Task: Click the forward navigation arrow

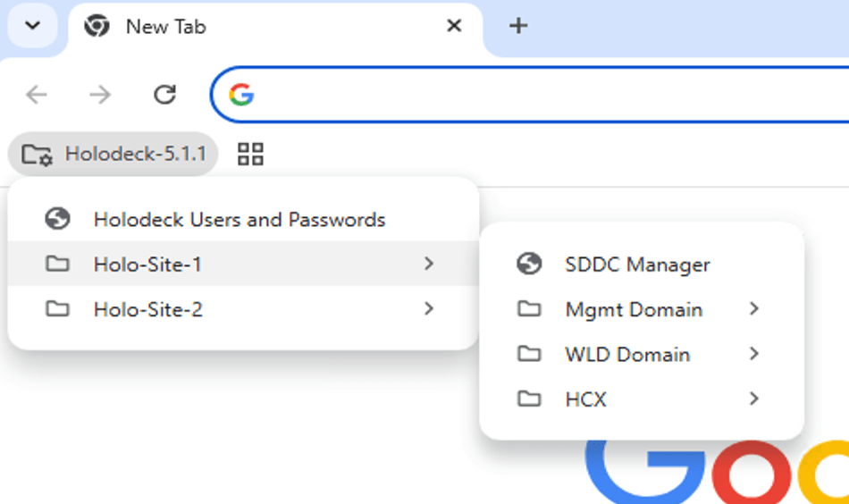Action: pos(100,95)
